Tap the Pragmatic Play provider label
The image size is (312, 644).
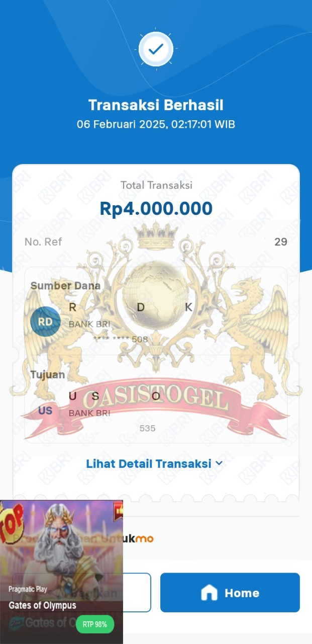coord(28,589)
